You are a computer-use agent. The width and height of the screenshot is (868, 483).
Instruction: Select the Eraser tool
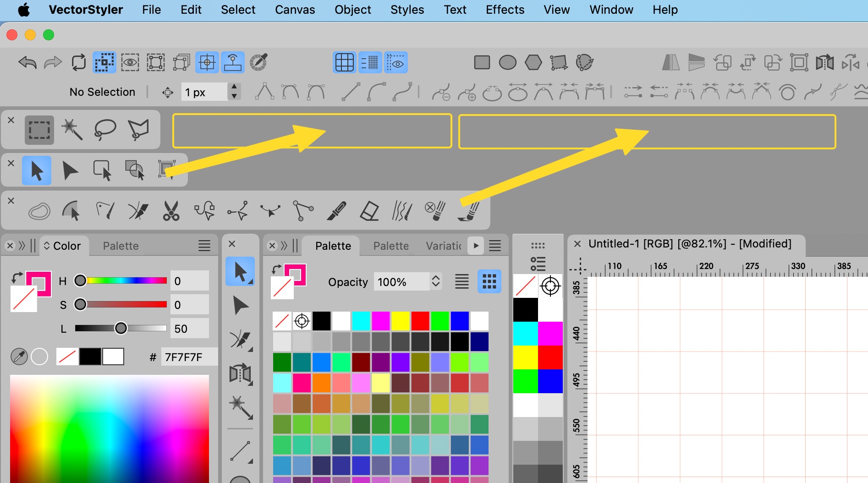click(x=369, y=211)
